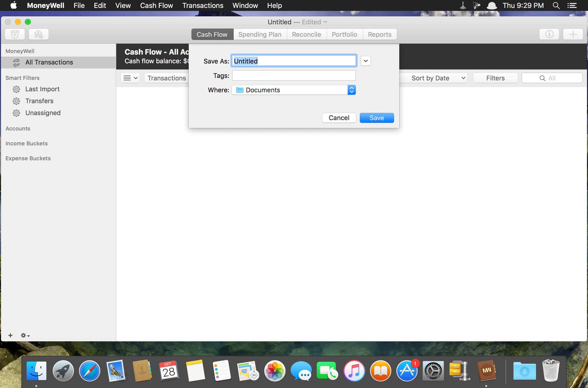Click the All search field
The width and height of the screenshot is (588, 388).
coord(552,78)
